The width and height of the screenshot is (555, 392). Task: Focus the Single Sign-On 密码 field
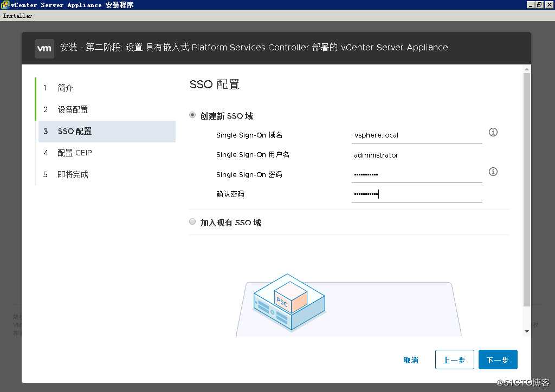coord(417,175)
